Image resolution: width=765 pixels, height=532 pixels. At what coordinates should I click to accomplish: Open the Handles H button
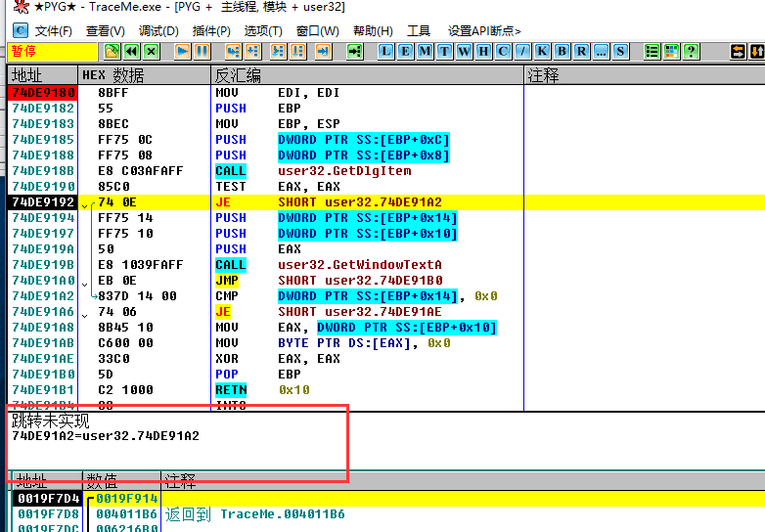[483, 51]
